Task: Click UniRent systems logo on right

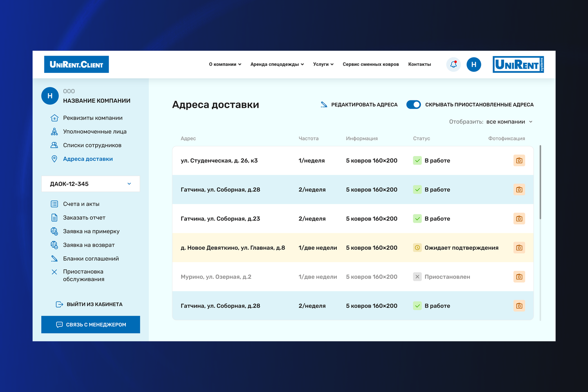Action: [518, 64]
